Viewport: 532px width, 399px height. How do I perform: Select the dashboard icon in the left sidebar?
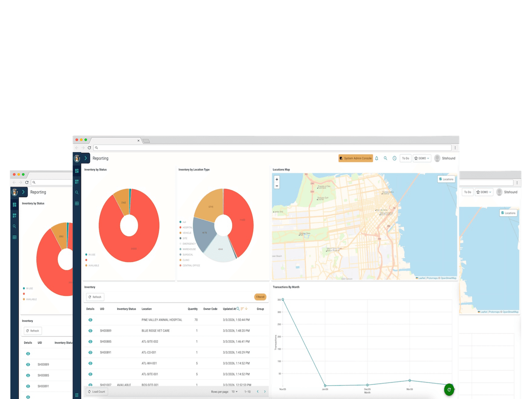pyautogui.click(x=77, y=171)
